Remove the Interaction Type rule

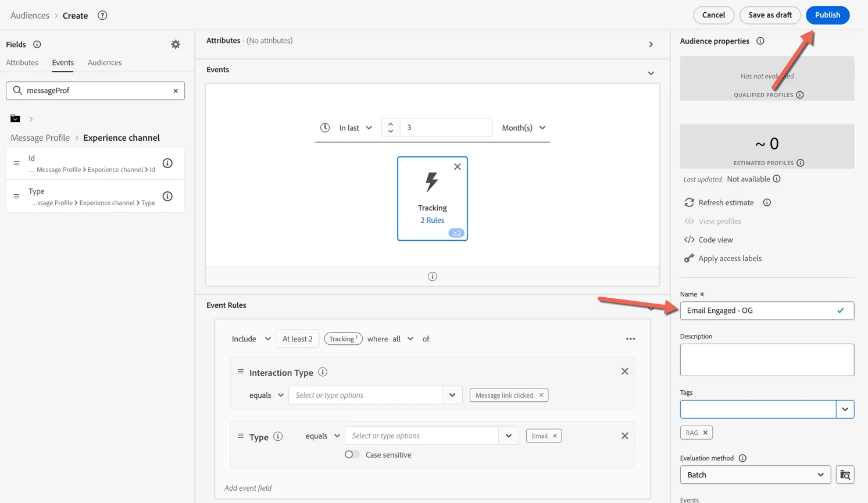pyautogui.click(x=625, y=372)
